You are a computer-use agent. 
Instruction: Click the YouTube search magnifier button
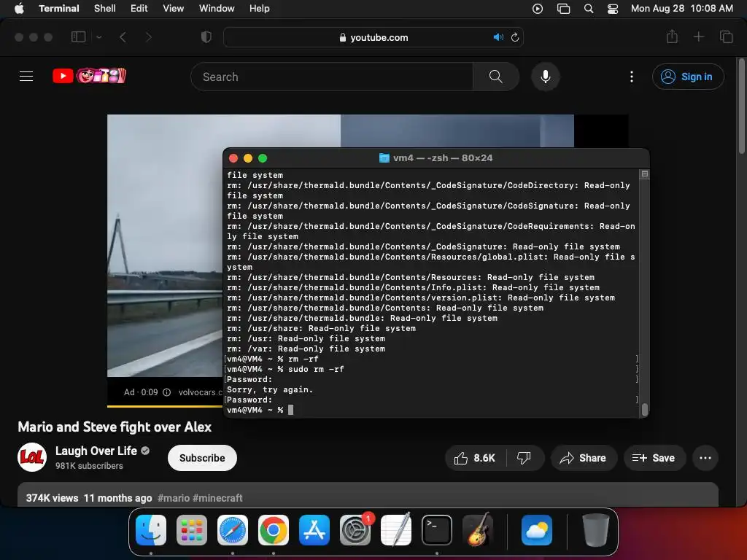495,77
